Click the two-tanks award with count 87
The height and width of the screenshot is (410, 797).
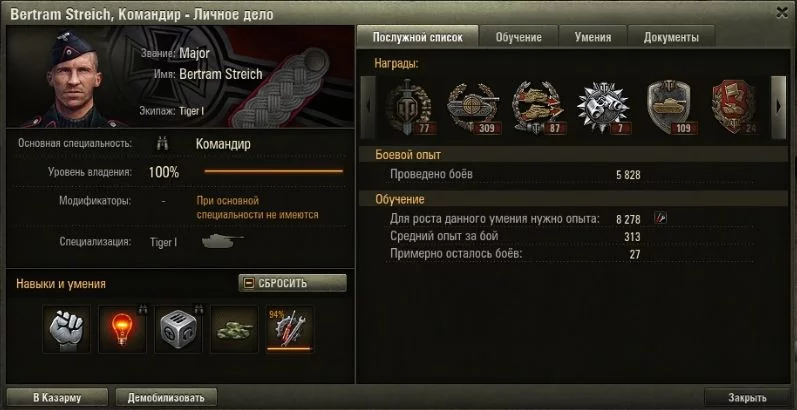(x=538, y=107)
